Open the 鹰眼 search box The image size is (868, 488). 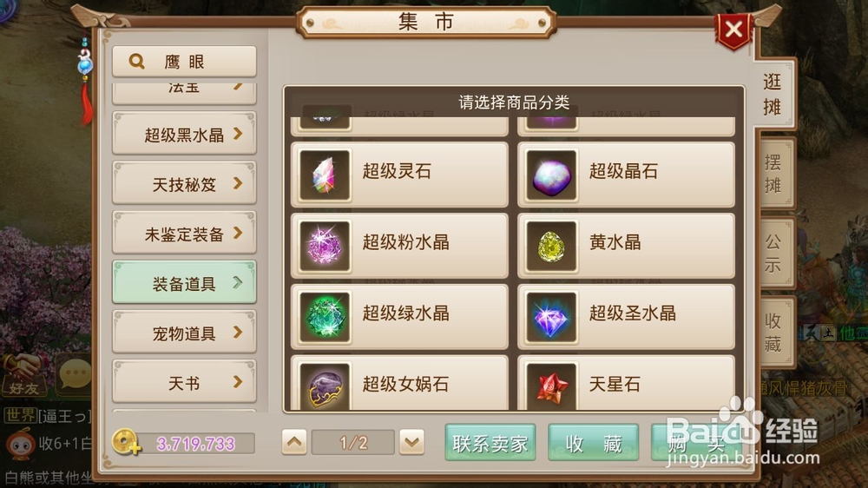184,62
